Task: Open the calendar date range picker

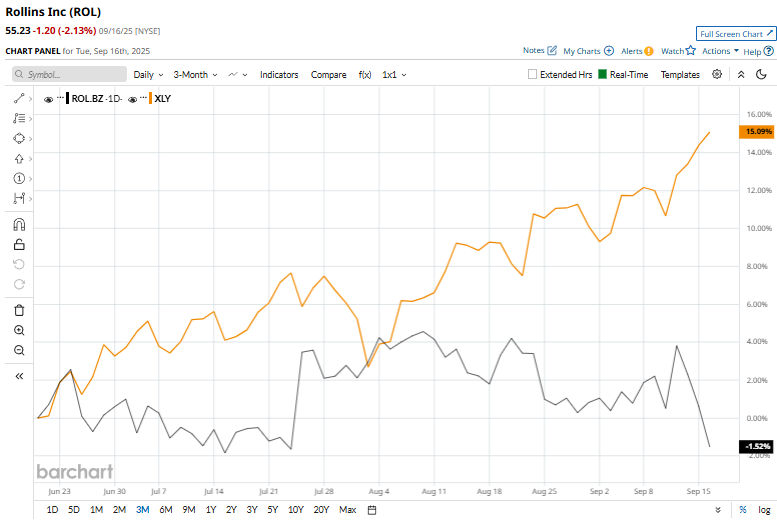Action: coord(372,510)
